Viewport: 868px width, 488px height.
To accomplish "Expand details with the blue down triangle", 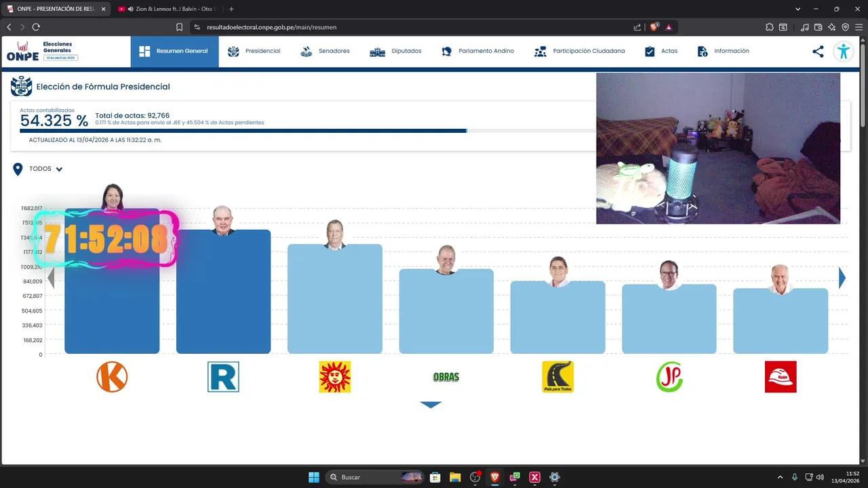I will [431, 405].
